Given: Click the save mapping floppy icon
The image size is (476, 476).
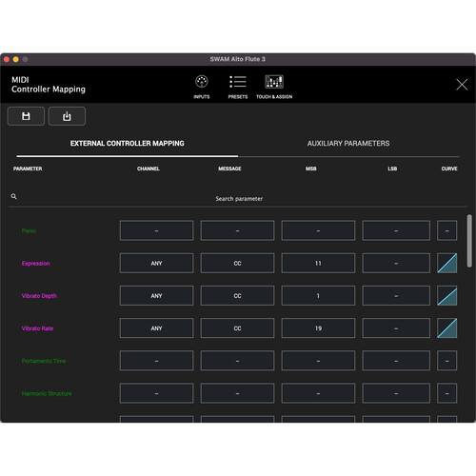Looking at the screenshot, I should [26, 116].
